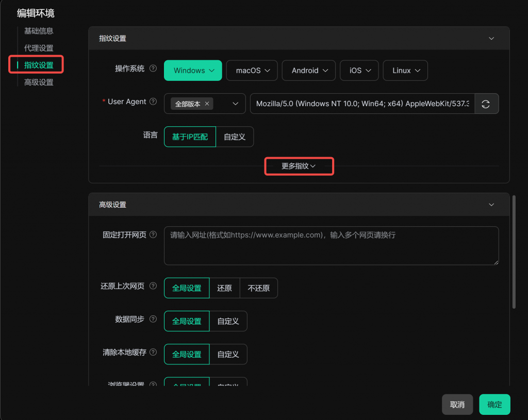This screenshot has width=528, height=420.
Task: Remove the 全部版本 tag with its X
Action: click(x=207, y=104)
